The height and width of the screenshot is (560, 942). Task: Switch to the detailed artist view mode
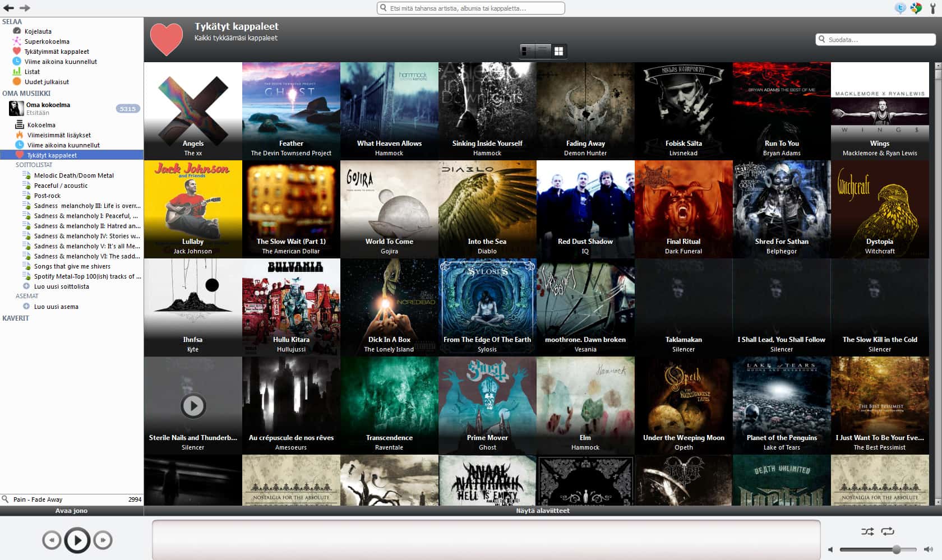click(528, 51)
